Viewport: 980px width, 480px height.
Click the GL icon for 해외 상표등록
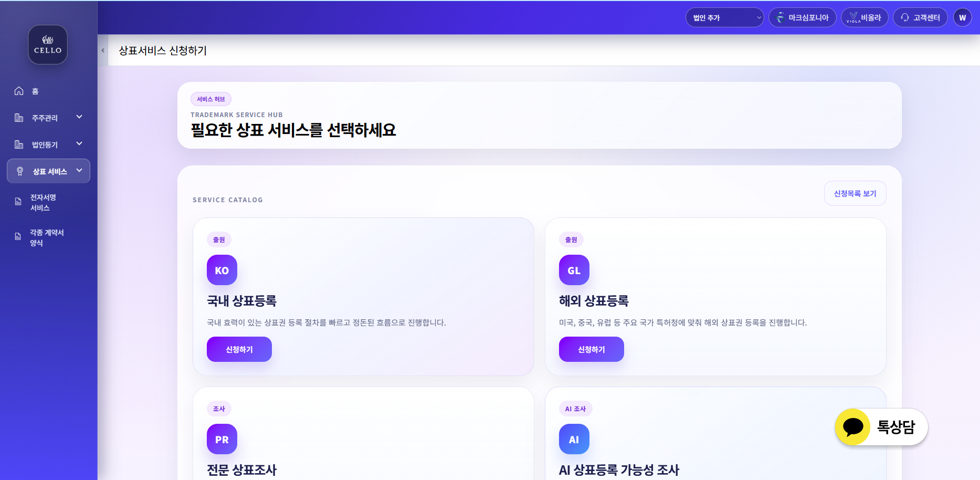point(574,270)
